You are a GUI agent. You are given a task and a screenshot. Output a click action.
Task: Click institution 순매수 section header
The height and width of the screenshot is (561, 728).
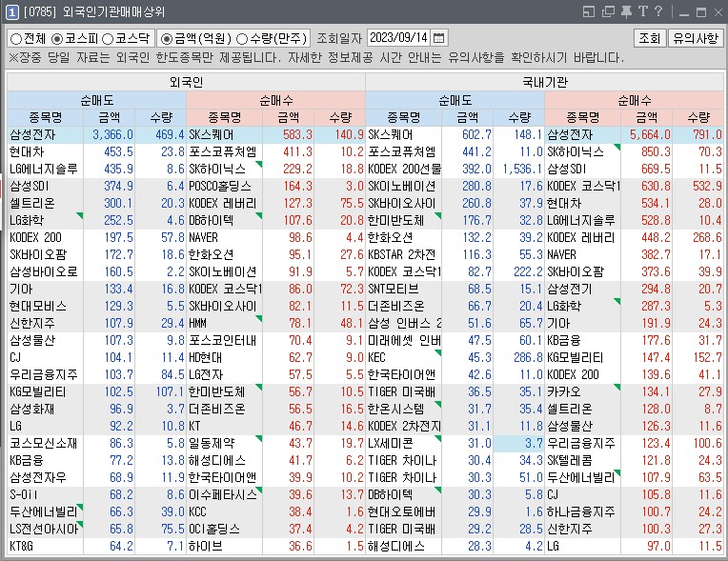635,100
